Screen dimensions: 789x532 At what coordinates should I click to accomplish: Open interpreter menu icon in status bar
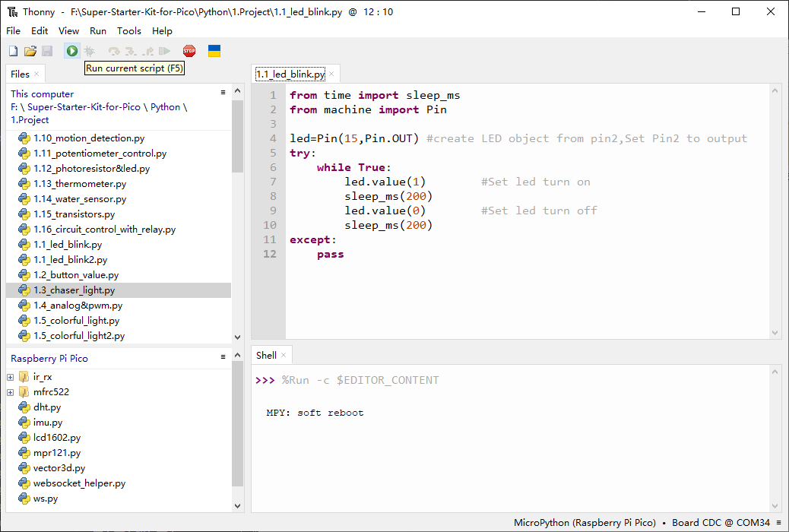(x=778, y=522)
